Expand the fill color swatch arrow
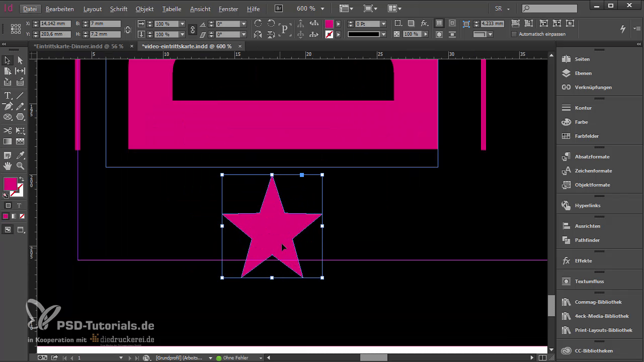 click(338, 24)
